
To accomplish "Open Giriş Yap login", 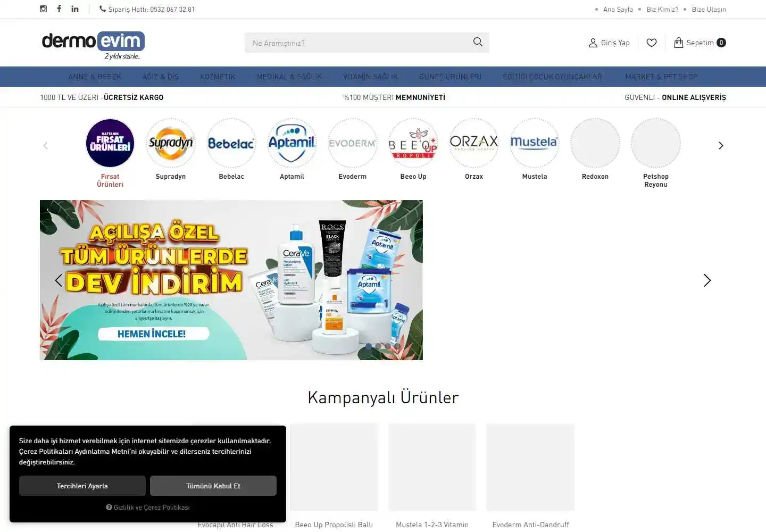I will tap(609, 43).
